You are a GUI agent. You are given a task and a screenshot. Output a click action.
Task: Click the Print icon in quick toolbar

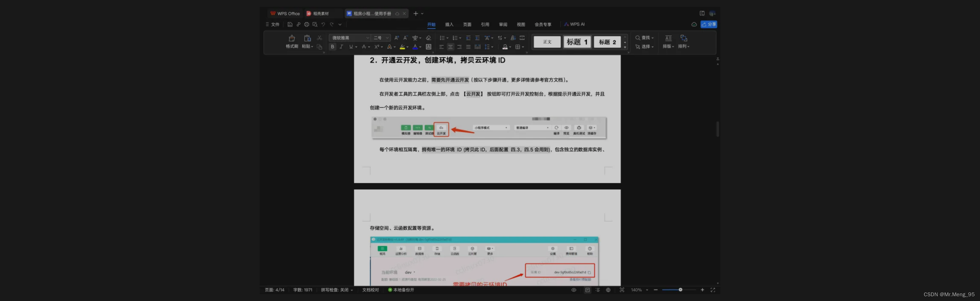(307, 24)
